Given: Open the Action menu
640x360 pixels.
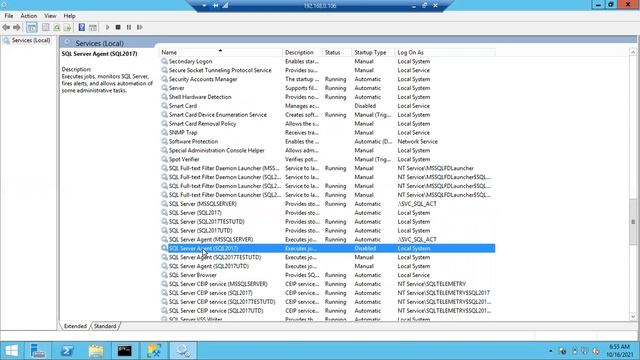Looking at the screenshot, I should [29, 16].
